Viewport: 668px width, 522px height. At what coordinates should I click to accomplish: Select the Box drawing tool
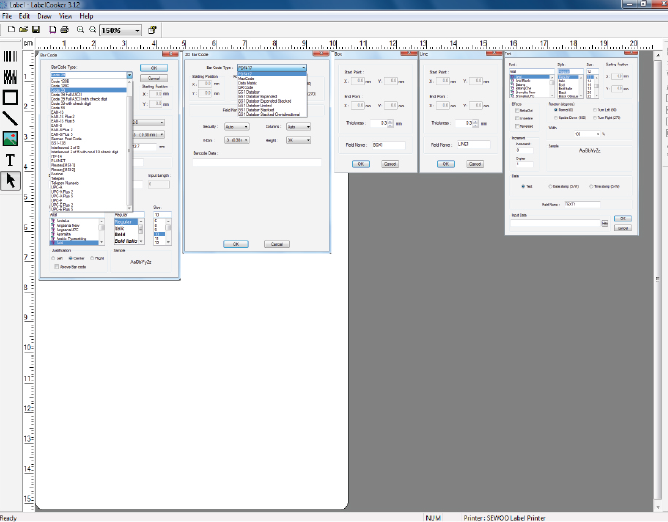coord(10,98)
